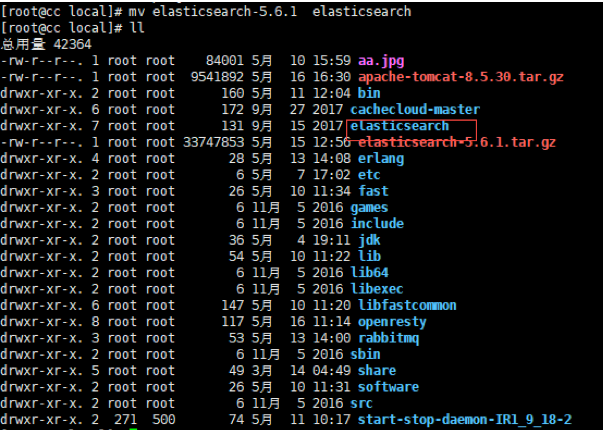
Task: Click the file size 33747853
Action: point(213,142)
